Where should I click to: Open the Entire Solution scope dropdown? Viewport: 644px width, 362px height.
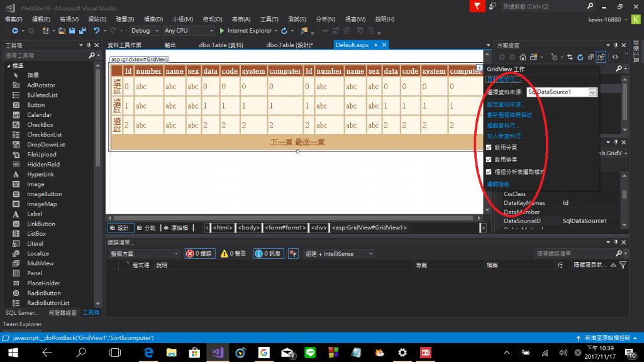[x=144, y=254]
